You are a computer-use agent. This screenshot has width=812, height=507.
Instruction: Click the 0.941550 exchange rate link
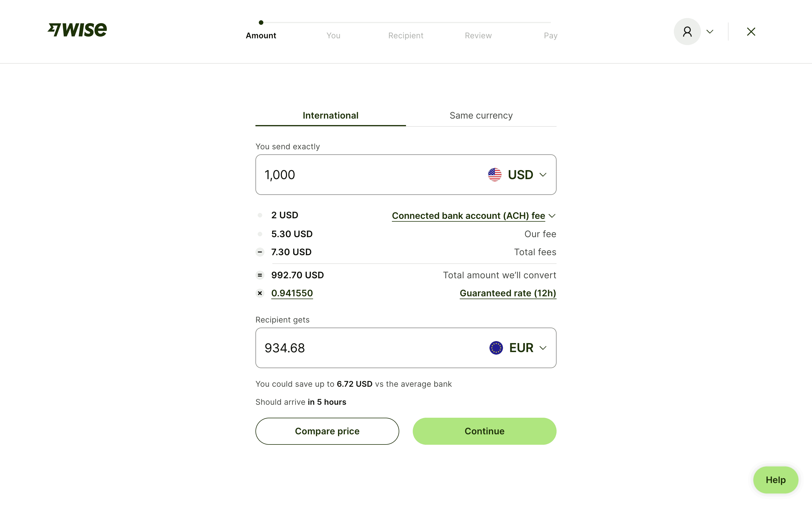[x=292, y=293]
